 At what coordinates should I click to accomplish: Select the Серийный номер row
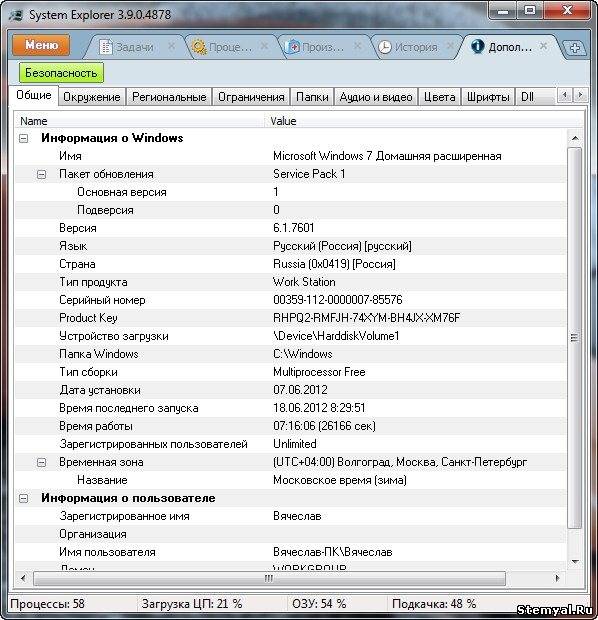pos(291,300)
